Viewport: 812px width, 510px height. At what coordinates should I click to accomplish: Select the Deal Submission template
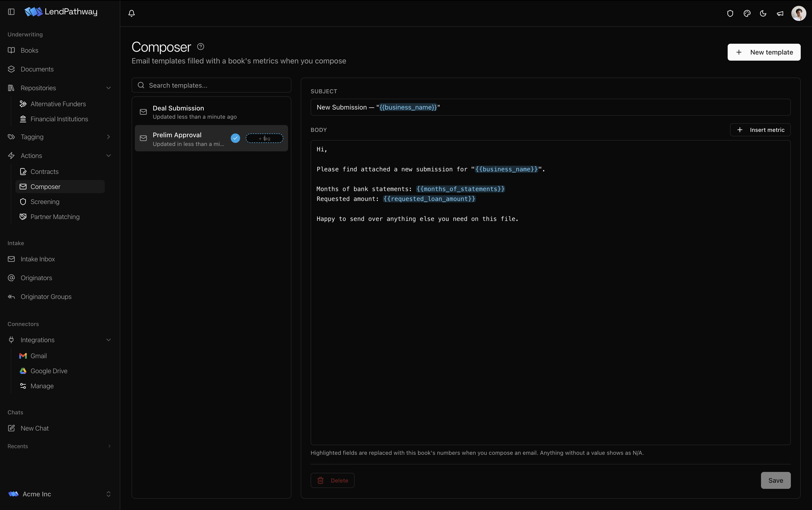pos(211,112)
